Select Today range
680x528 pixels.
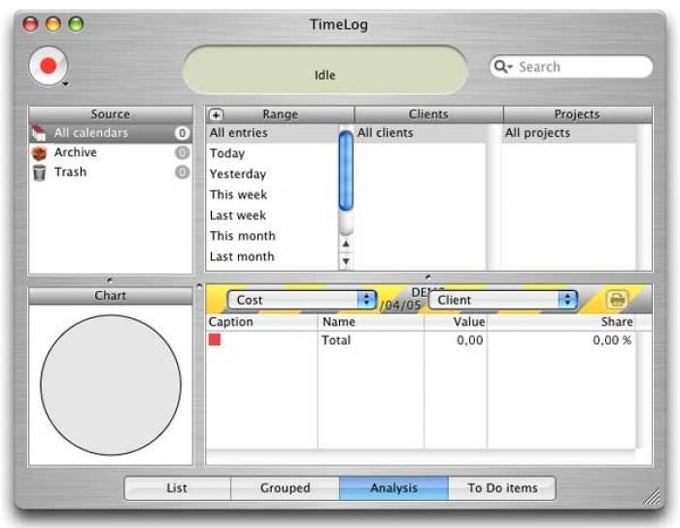[272, 153]
